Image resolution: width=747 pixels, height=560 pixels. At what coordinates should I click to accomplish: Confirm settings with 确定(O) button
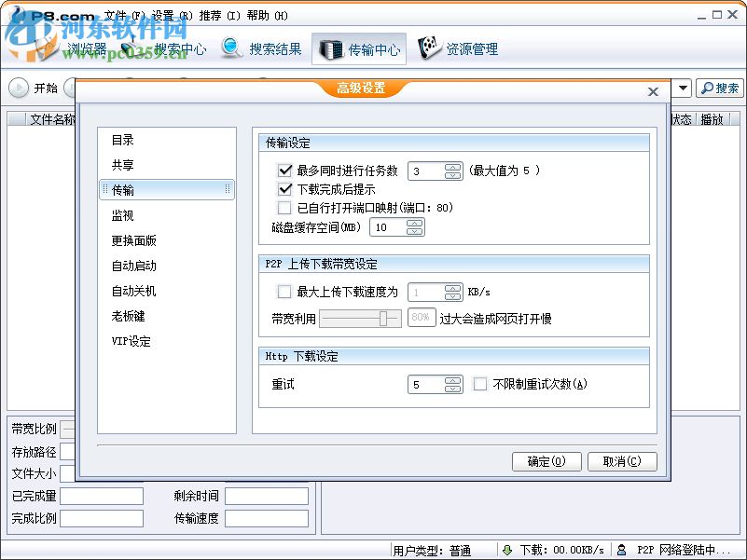click(546, 461)
